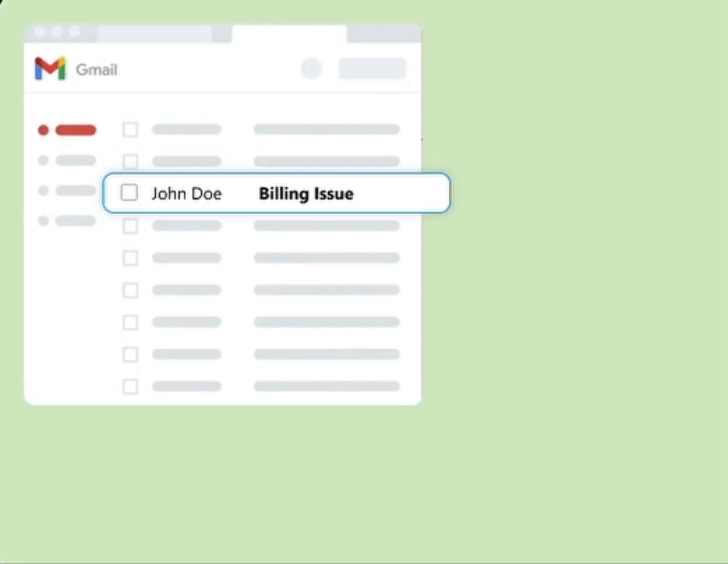Tick the checkbox on the bottom email row
The image size is (728, 564).
130,386
